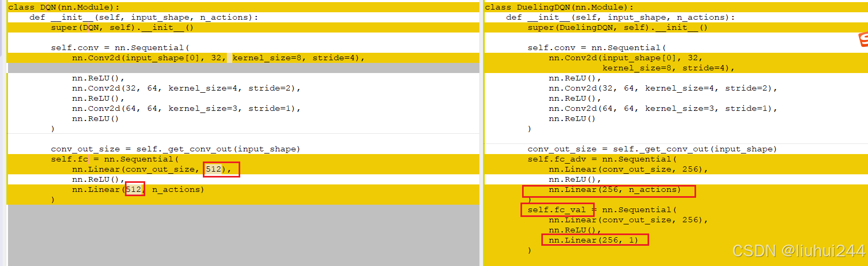Screen dimensions: 868x266
Task: Click 'nn.Linear(conv_out_size, 256),' under self.fc_val
Action: (x=628, y=220)
